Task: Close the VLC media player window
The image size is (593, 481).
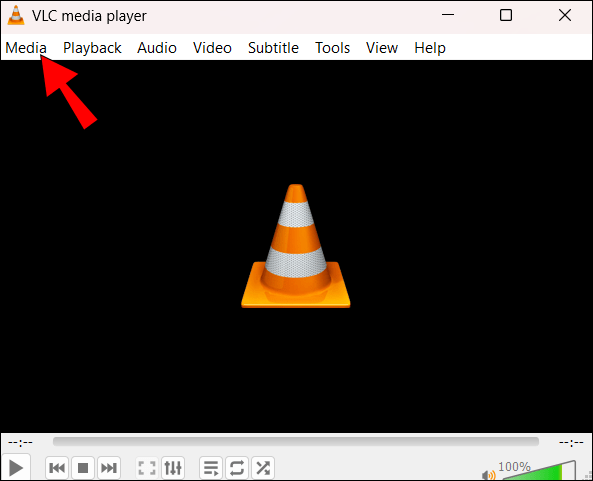Action: click(x=565, y=15)
